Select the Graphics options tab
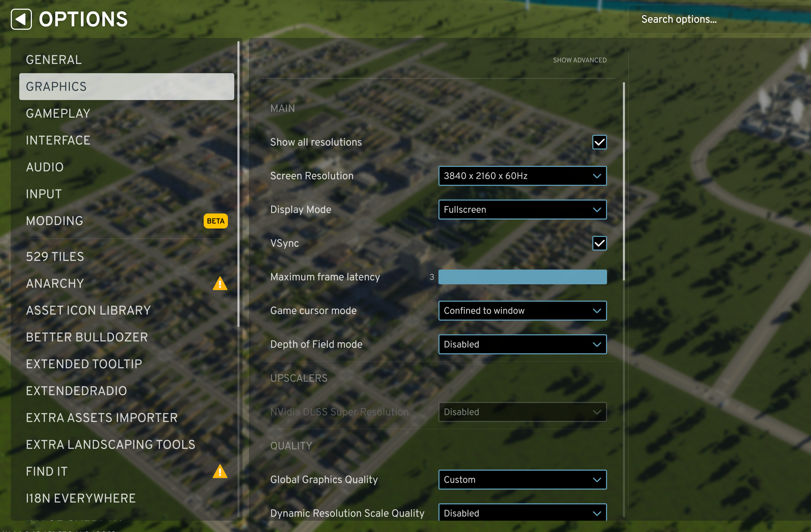The image size is (811, 532). click(x=126, y=87)
